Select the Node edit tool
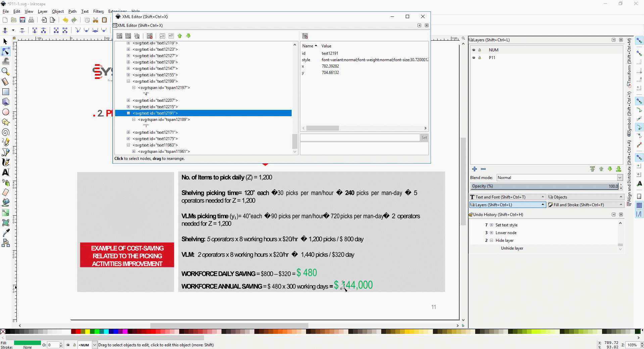This screenshot has height=349, width=644. tap(5, 51)
